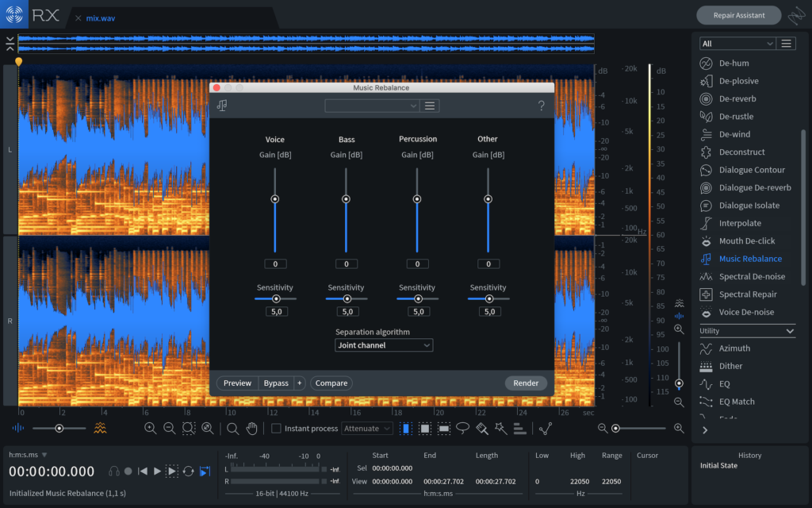Enable the Instant process checkbox

[x=276, y=429]
